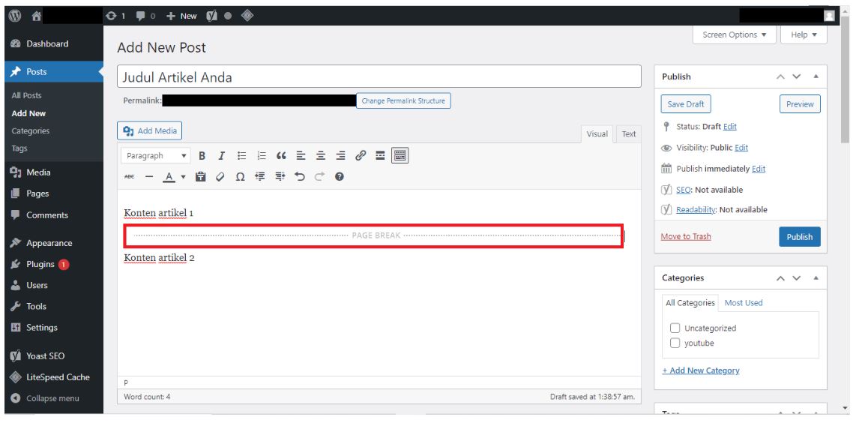The image size is (868, 423).
Task: Insert or edit link icon
Action: tap(361, 156)
